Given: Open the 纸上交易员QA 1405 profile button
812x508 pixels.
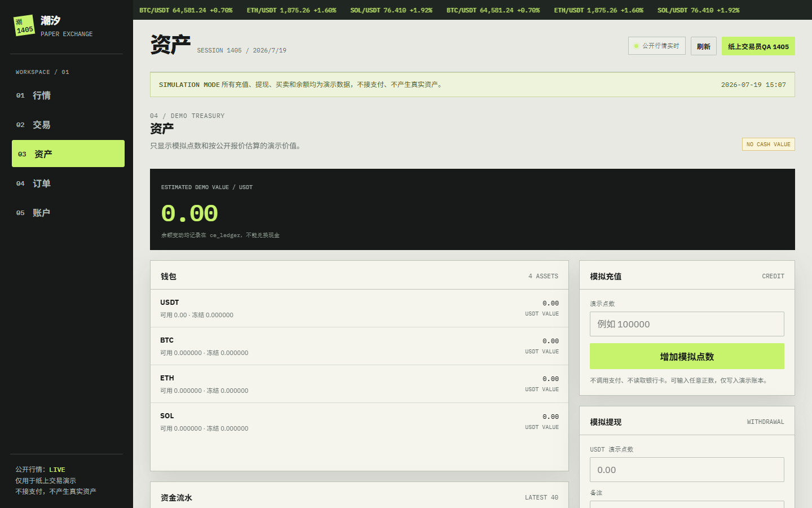Looking at the screenshot, I should (x=758, y=46).
